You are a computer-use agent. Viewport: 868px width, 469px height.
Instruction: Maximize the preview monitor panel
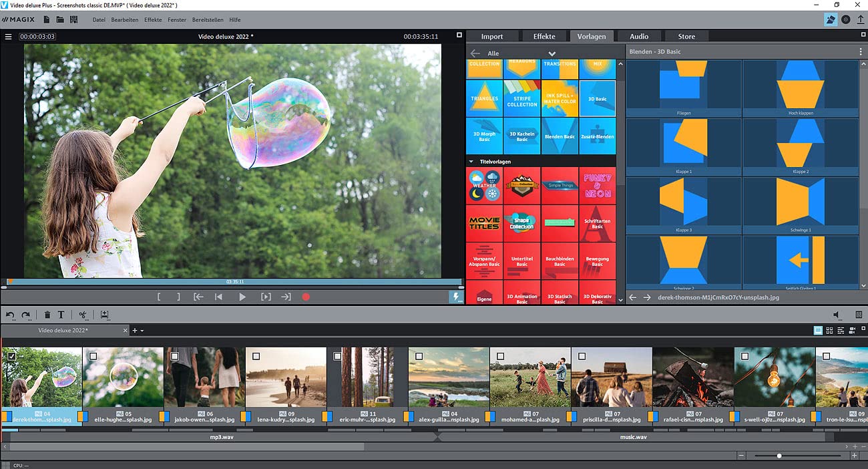coord(459,35)
